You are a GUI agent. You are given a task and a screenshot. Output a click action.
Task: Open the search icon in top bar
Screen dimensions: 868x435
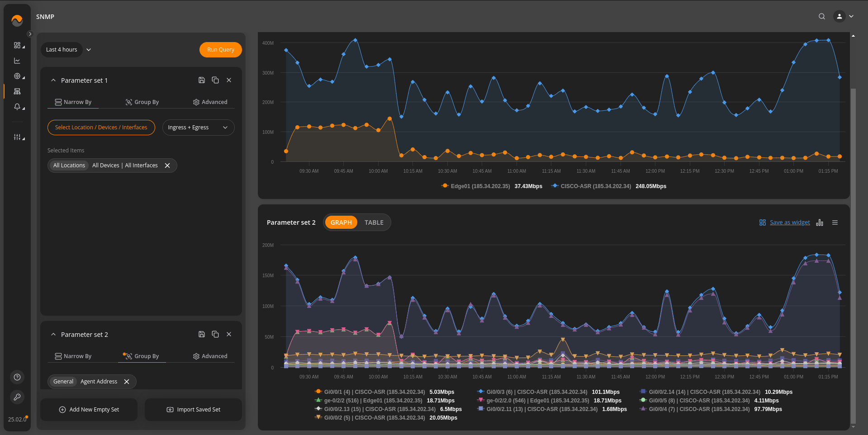click(822, 16)
